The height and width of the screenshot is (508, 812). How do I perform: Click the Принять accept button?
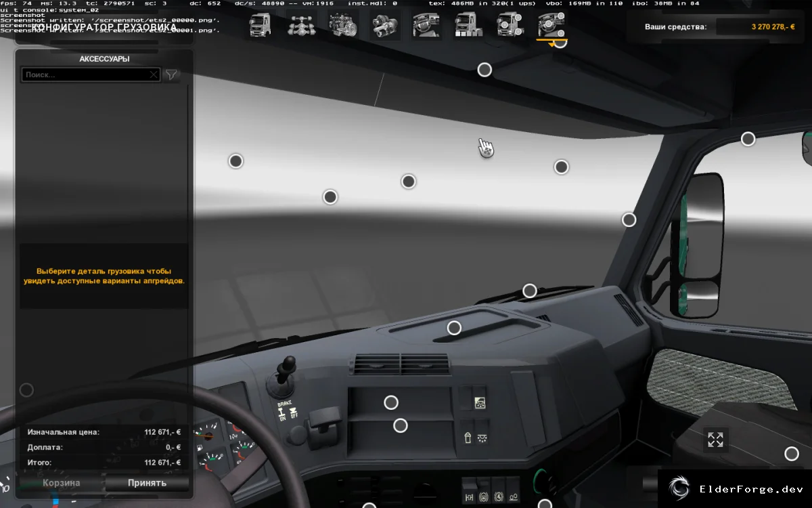(x=147, y=483)
